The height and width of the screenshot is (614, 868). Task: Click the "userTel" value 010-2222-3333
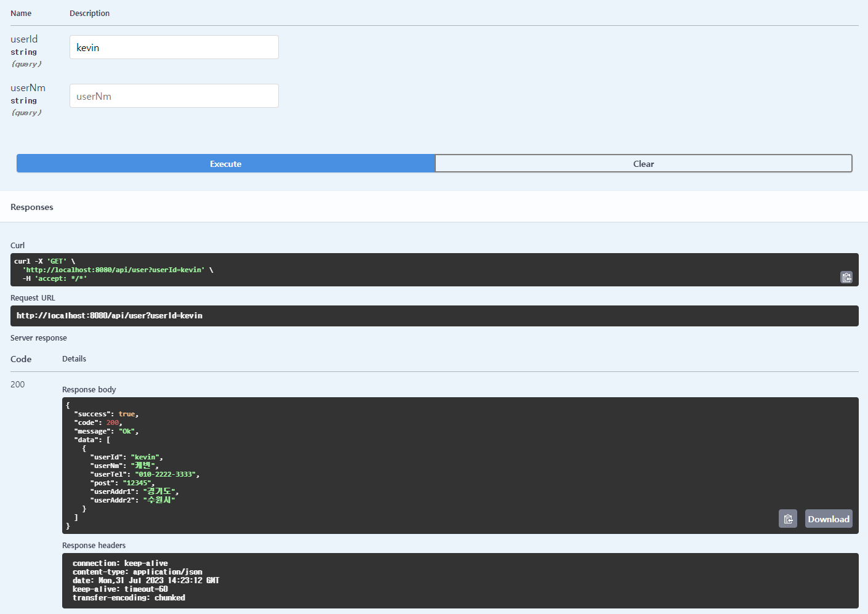(165, 474)
